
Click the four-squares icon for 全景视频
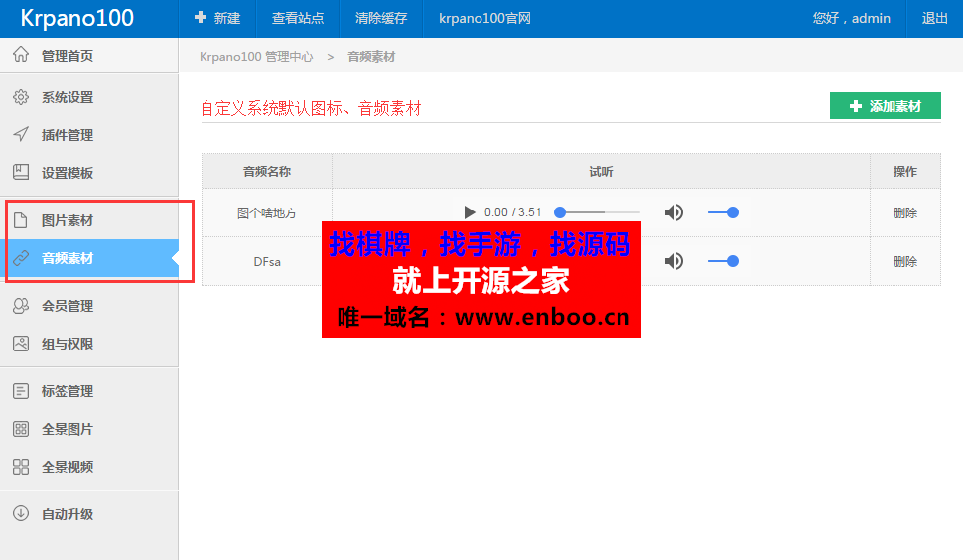[x=21, y=466]
